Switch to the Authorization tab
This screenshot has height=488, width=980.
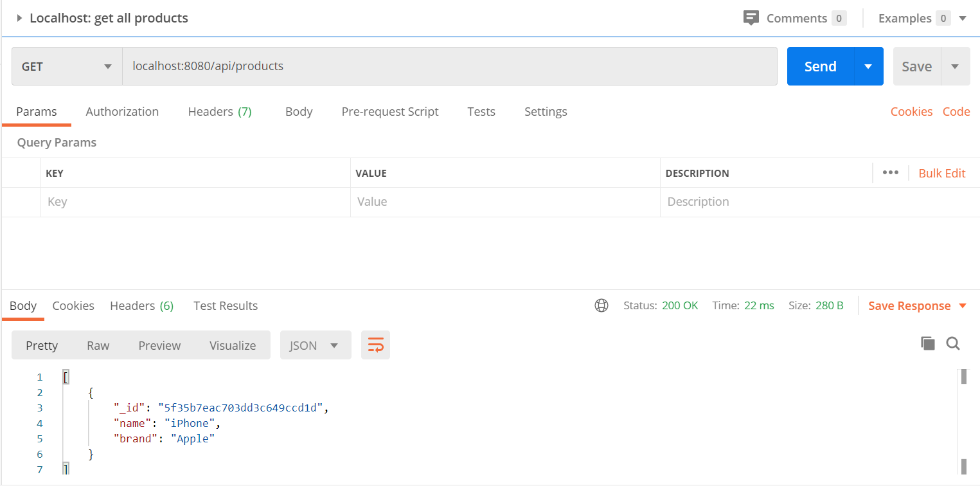click(122, 111)
